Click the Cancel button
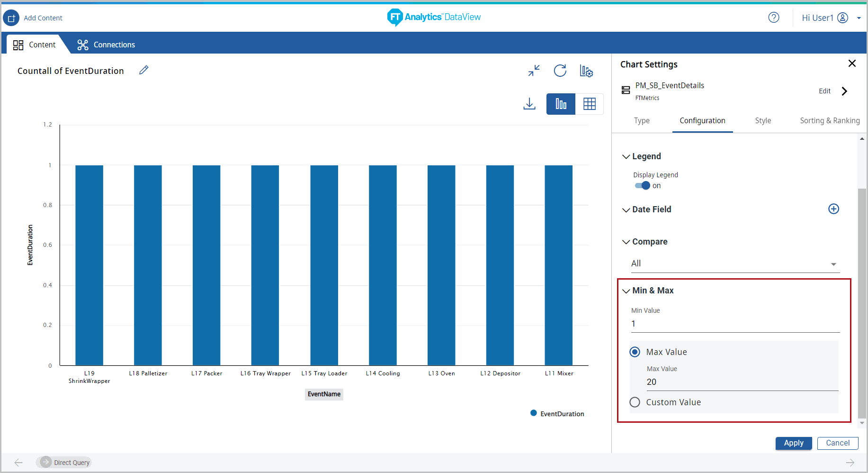Screen dimensions: 868x473 point(837,443)
